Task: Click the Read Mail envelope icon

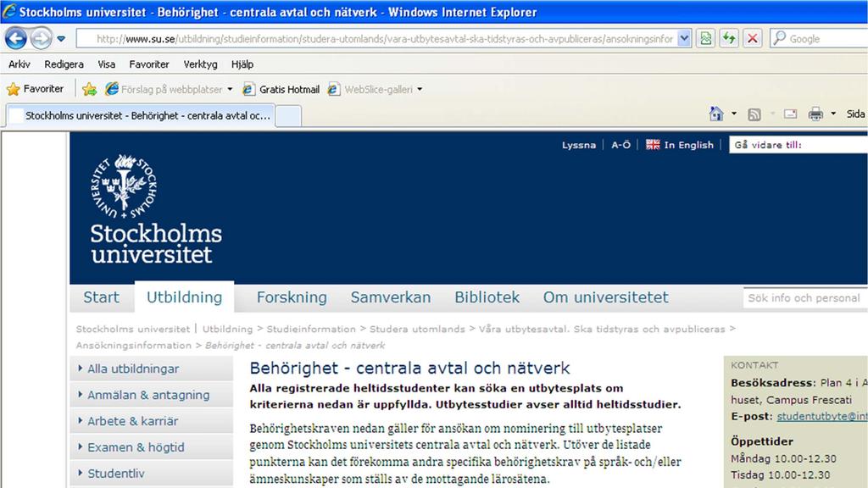Action: pos(791,114)
